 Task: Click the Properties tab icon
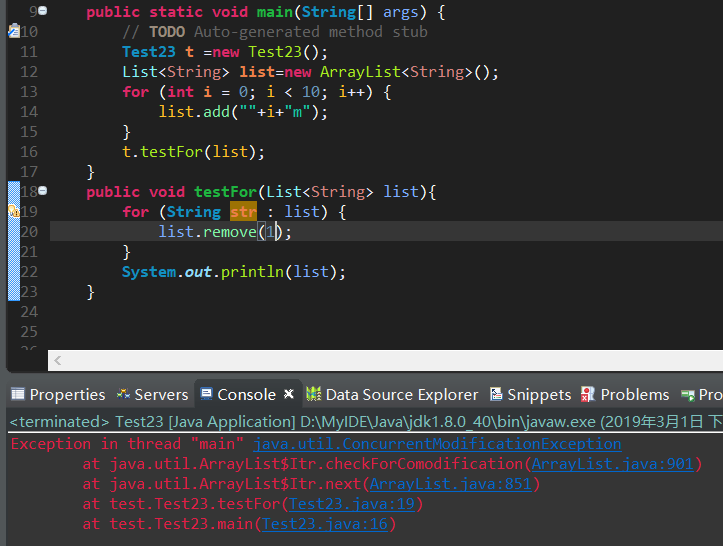[18, 394]
